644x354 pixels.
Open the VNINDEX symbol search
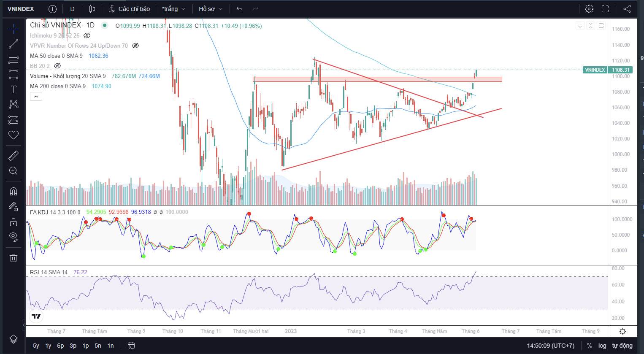[21, 9]
